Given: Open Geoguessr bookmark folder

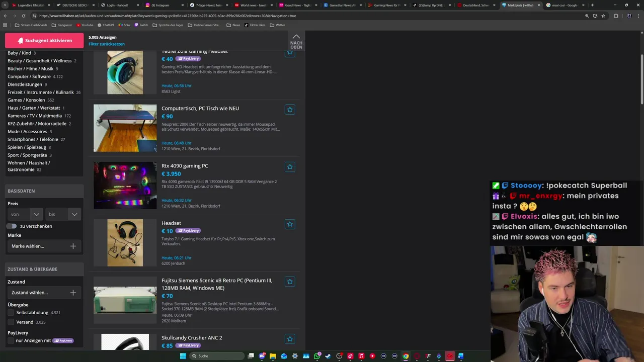Looking at the screenshot, I should coord(62,25).
